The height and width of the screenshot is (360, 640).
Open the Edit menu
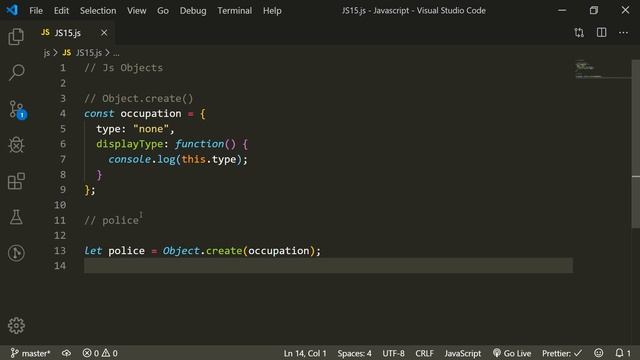(61, 11)
